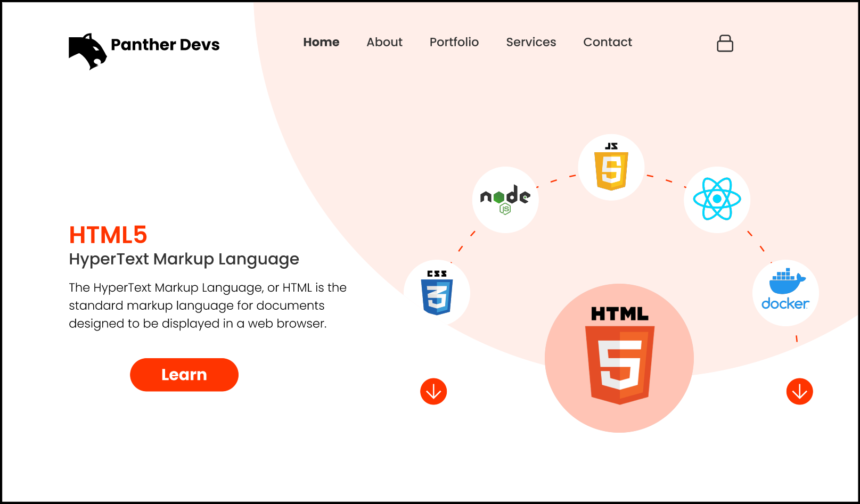860x504 pixels.
Task: Click the panther logo icon
Action: 87,51
